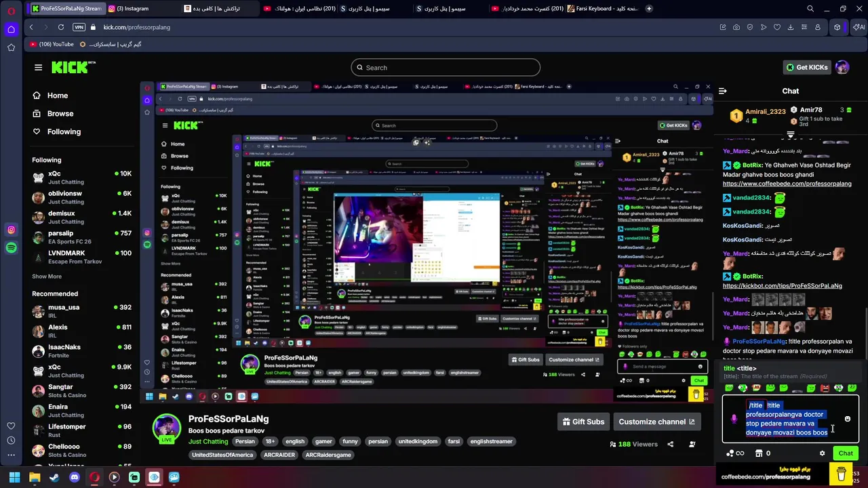Open Lifestomper in Recommended list
Viewport: 868px width, 488px height.
[81, 430]
